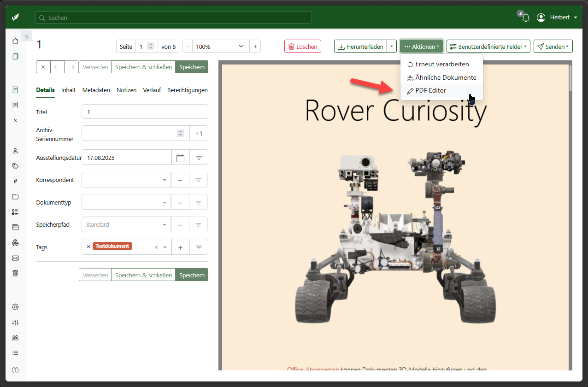
Task: Go to dashboard via home icon
Action: click(15, 41)
